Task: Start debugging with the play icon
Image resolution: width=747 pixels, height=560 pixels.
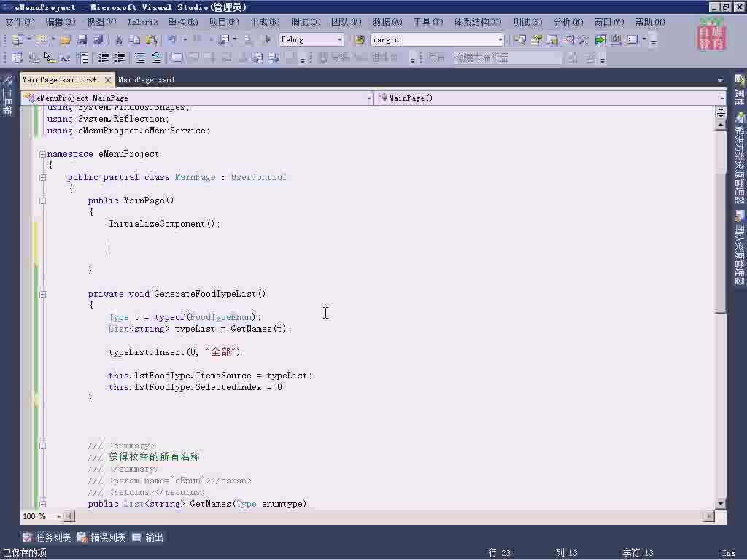Action: click(x=267, y=40)
